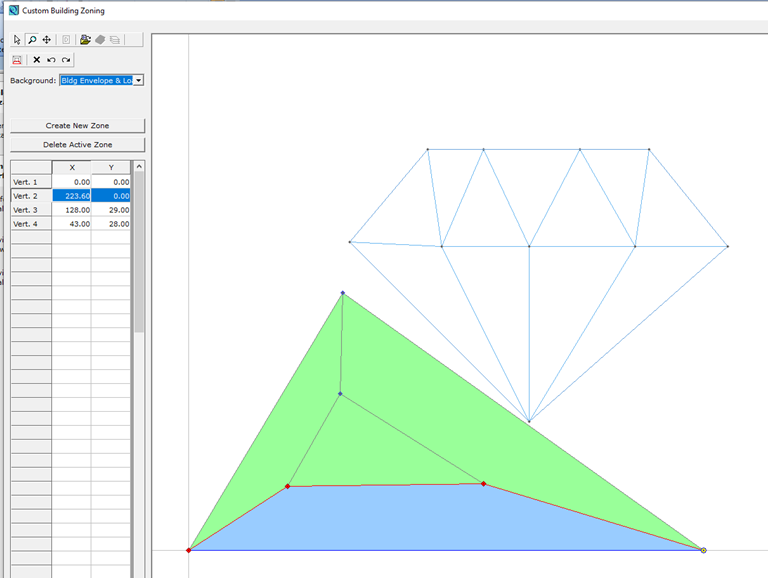Click the vertex table scroll-up arrow
Image resolution: width=768 pixels, height=578 pixels.
tap(139, 167)
